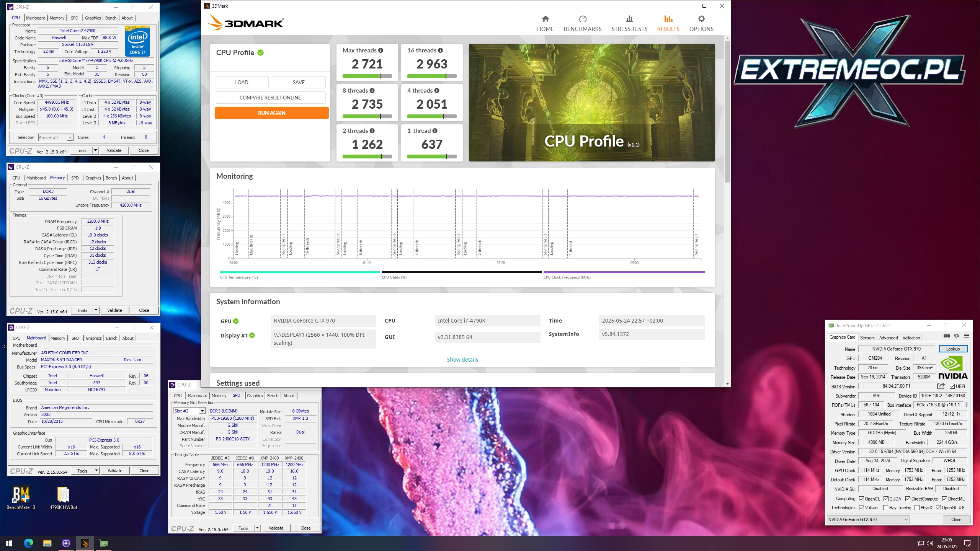Toggle the OpenCL checkbox in GPU-Z
The image size is (980, 551).
[861, 499]
